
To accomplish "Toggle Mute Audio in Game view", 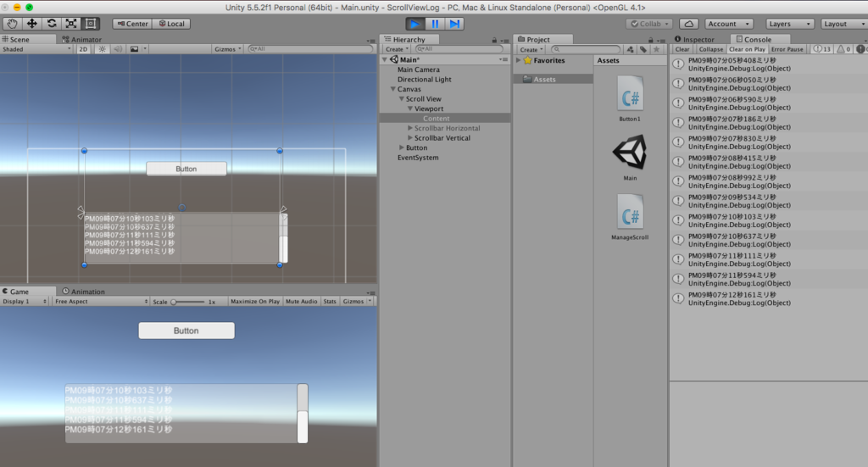I will (301, 302).
